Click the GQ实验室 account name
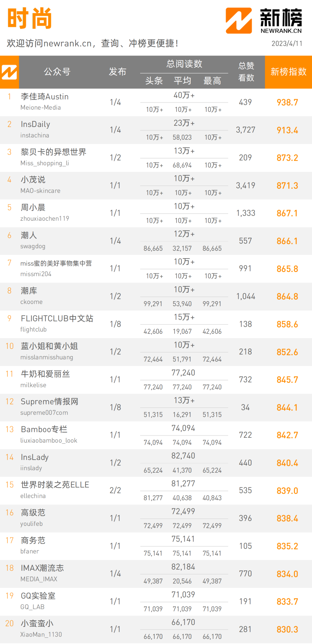The image size is (312, 644). 38,596
